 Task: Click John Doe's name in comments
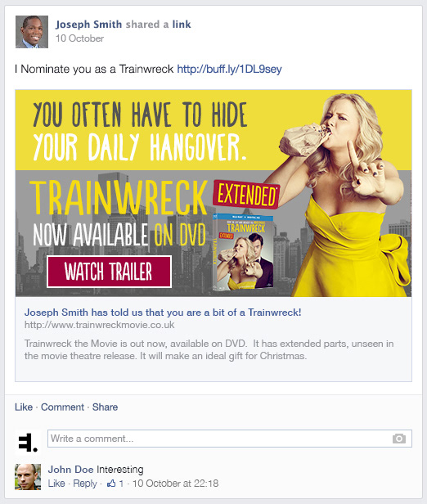click(70, 470)
